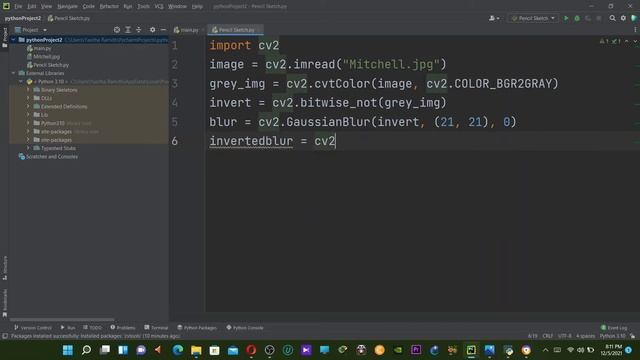This screenshot has height=360, width=640.
Task: Open the Tools menu
Action: [143, 7]
